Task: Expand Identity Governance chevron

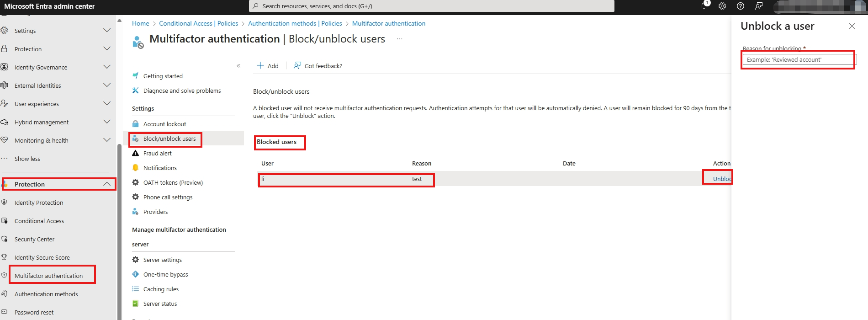Action: tap(107, 67)
